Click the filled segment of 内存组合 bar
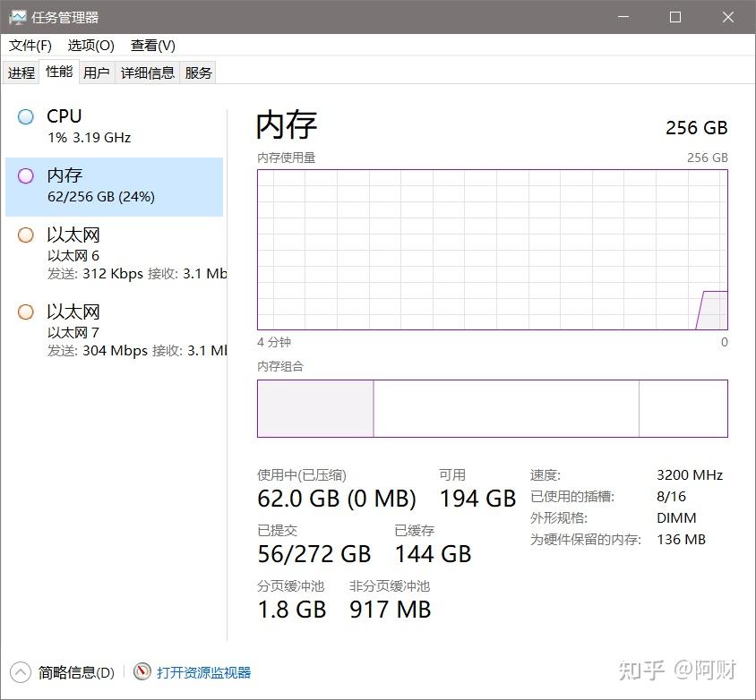 point(314,409)
